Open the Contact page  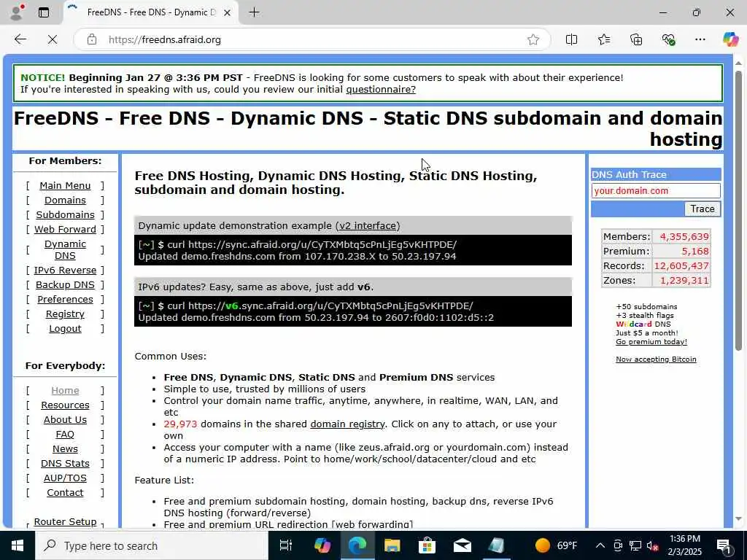[65, 493]
